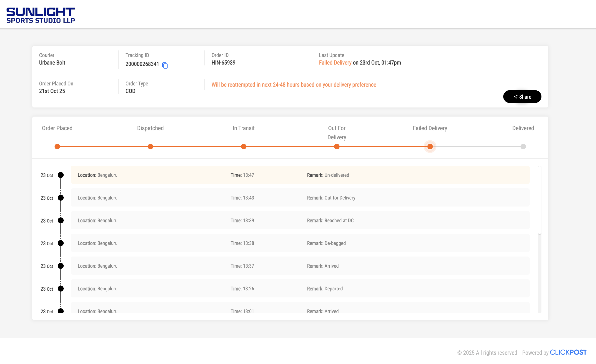
Task: Click the tracking number 200000268341
Action: 142,64
